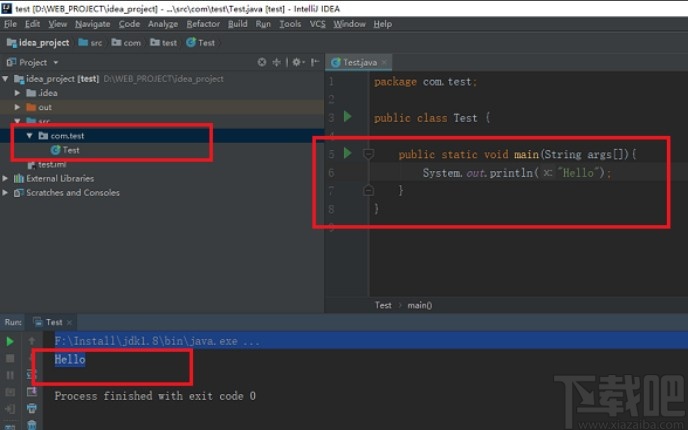This screenshot has height=430, width=688.
Task: Open the Code menu
Action: (x=129, y=24)
